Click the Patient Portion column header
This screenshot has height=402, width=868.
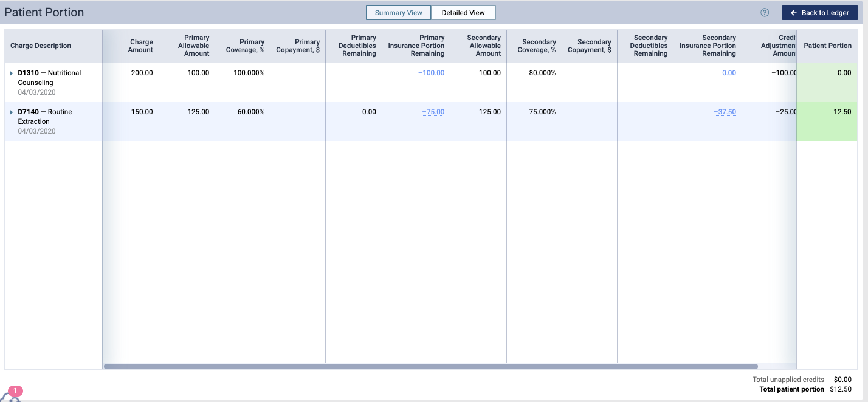click(x=827, y=46)
